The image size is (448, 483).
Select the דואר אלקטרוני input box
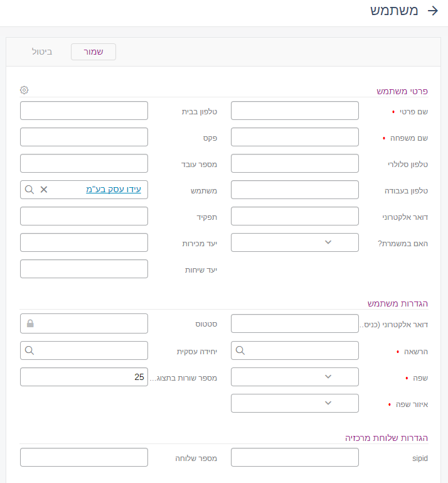pyautogui.click(x=295, y=216)
